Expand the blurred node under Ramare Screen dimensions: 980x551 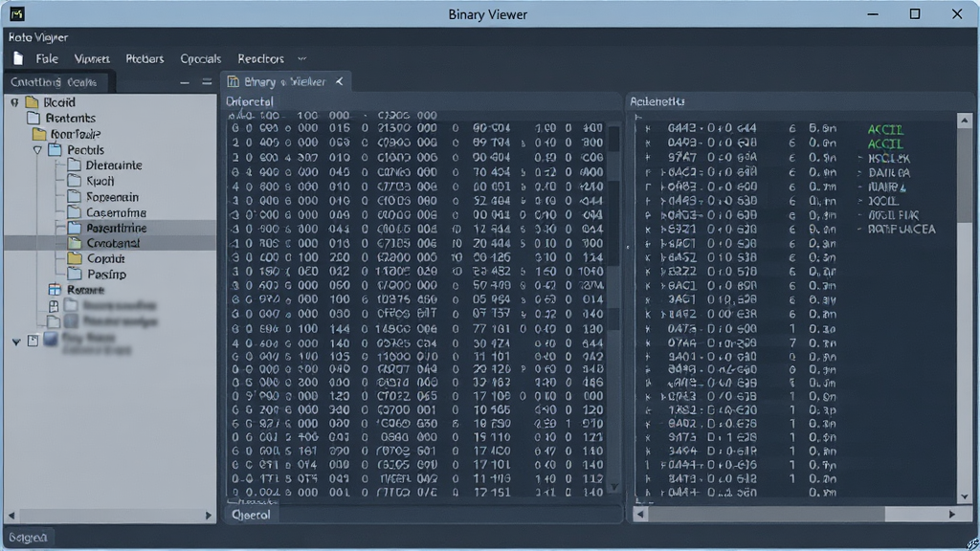coord(54,306)
